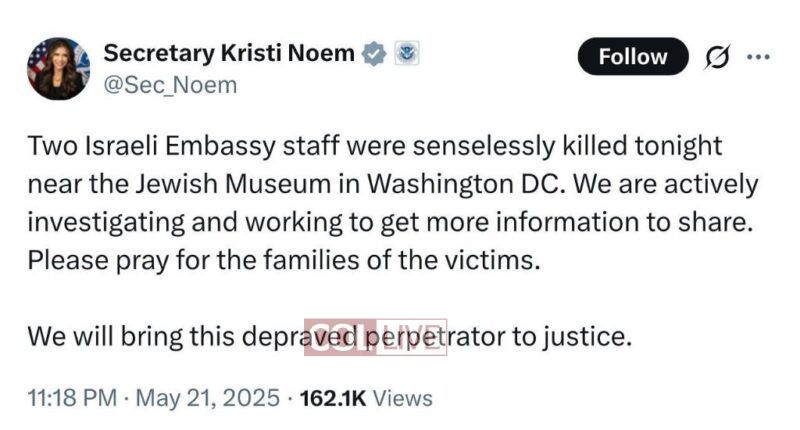Click the @Sec_Noem handle
The width and height of the screenshot is (800, 430).
click(x=171, y=85)
